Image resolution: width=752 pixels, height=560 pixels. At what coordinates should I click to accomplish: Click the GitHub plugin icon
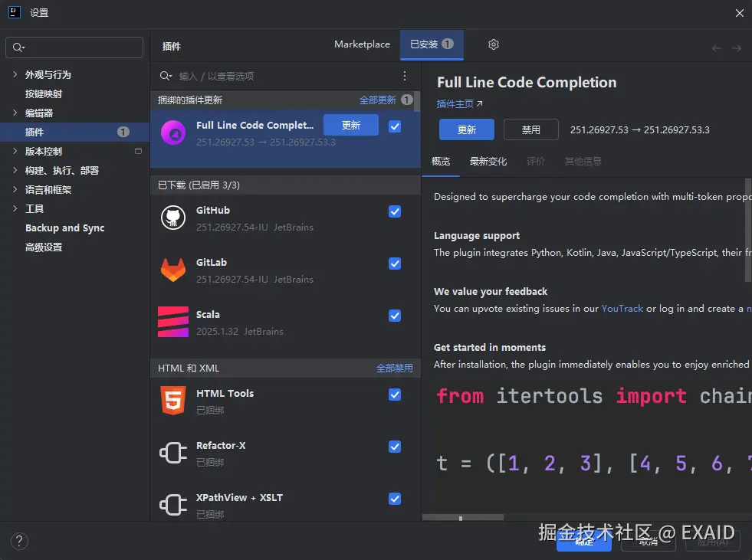[x=173, y=218]
